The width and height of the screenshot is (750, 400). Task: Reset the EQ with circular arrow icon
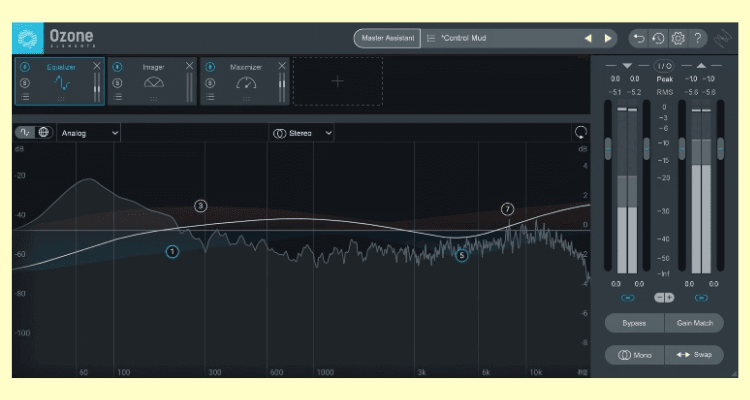coord(581,133)
